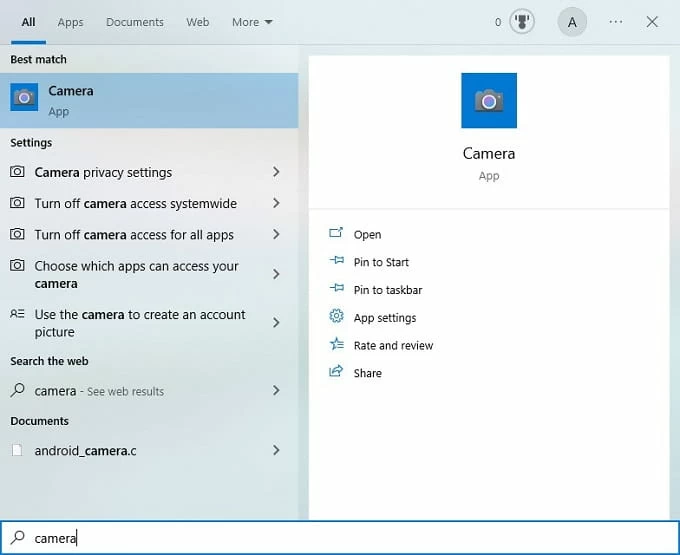Click Open in the Camera actions list

(367, 235)
